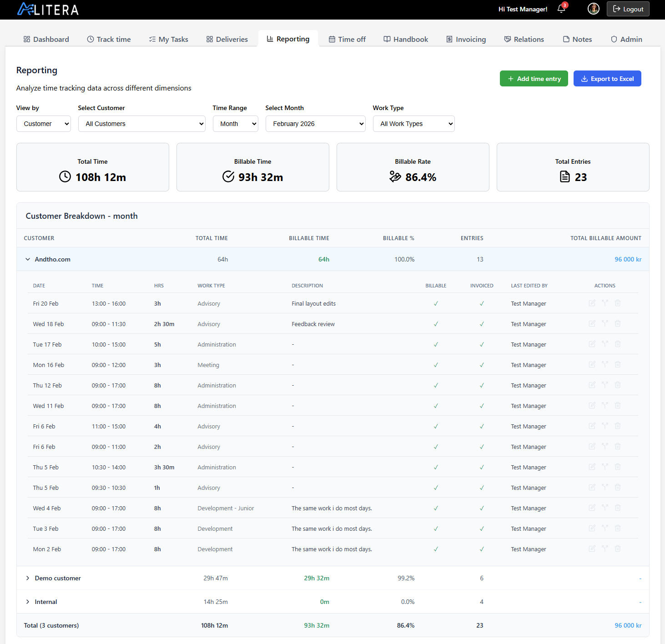This screenshot has width=665, height=644.
Task: Split the Tue 17 Feb entry
Action: (x=605, y=344)
